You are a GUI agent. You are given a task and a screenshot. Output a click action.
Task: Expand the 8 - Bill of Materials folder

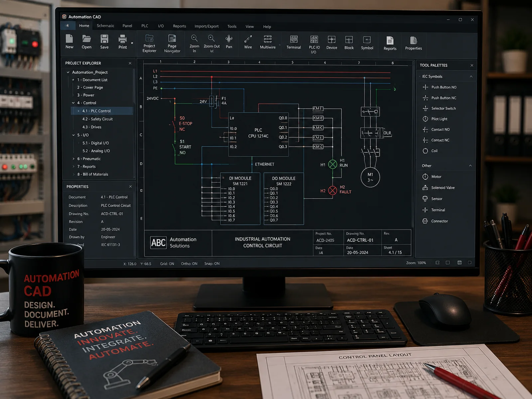pyautogui.click(x=73, y=174)
